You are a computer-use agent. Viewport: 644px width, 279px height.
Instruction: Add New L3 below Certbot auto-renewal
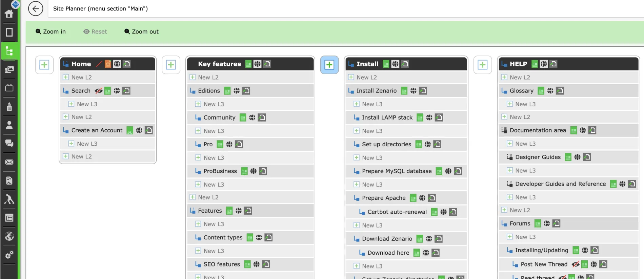pos(406,225)
